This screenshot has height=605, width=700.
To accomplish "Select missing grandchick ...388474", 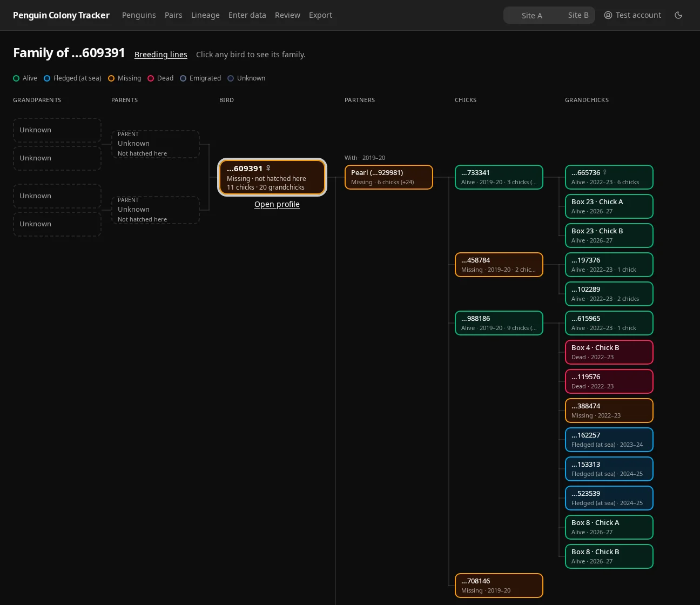I will coord(609,411).
